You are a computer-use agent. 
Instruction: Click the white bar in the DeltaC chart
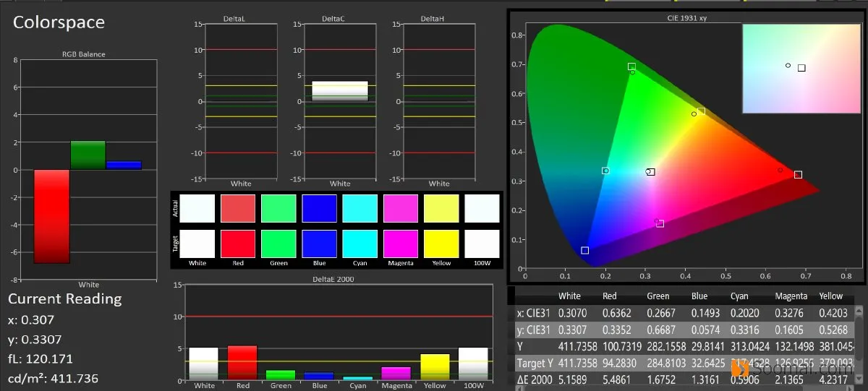(x=340, y=90)
